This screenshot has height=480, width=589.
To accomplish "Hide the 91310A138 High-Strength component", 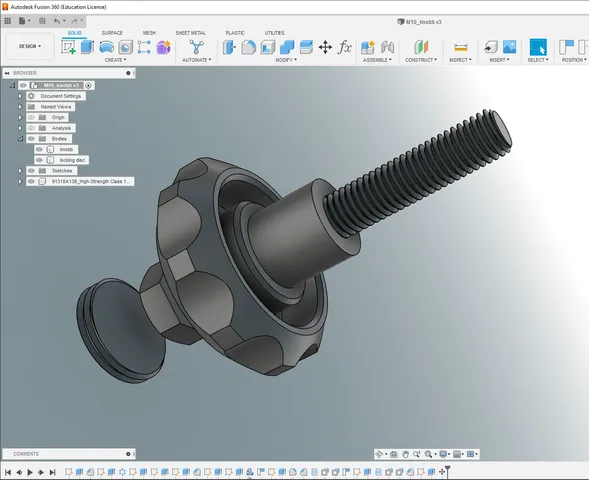I will [x=31, y=181].
